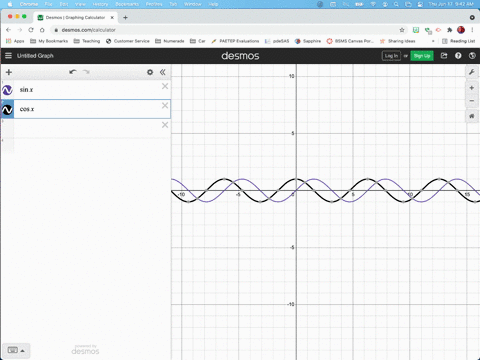Open Sharing Ideas bookmark
This screenshot has height=360, width=480.
click(x=398, y=41)
